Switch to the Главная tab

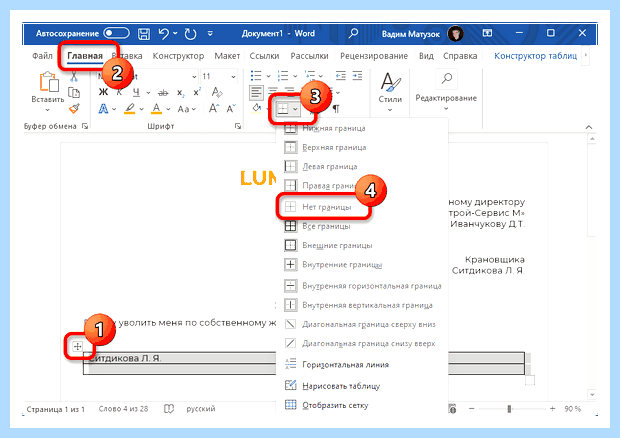click(x=85, y=56)
